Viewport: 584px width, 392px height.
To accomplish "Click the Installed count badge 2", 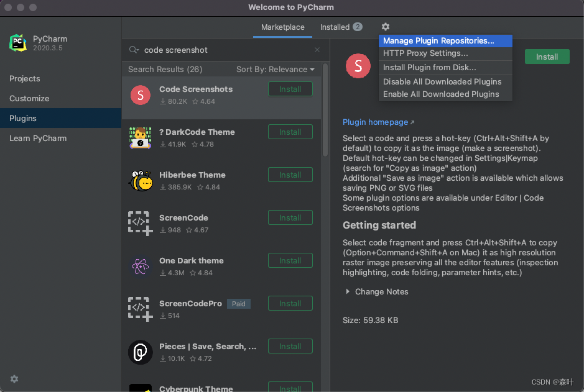I will coord(358,27).
